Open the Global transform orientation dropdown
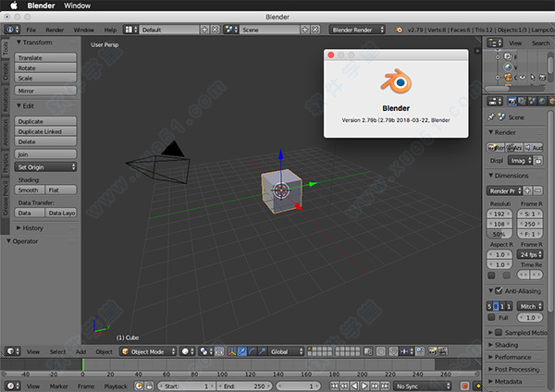The width and height of the screenshot is (555, 392). (x=287, y=351)
